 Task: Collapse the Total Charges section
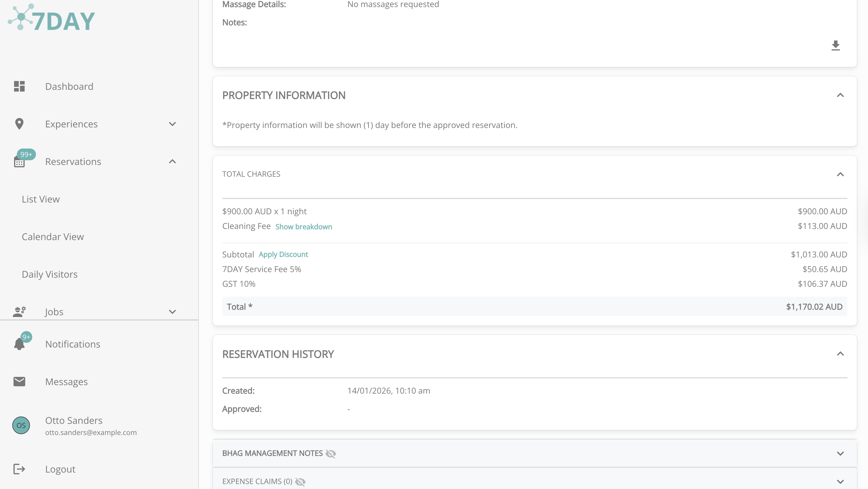[x=841, y=174]
